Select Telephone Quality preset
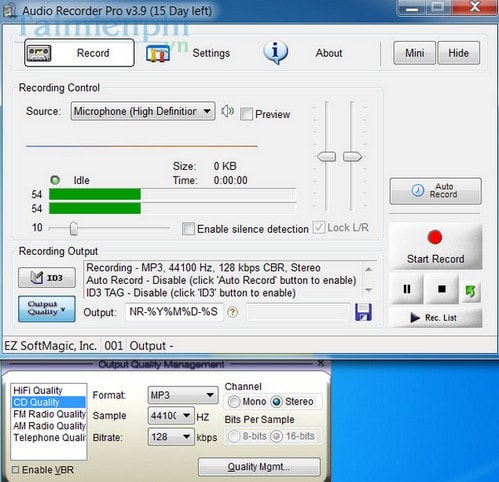This screenshot has height=482, width=499. [48, 437]
